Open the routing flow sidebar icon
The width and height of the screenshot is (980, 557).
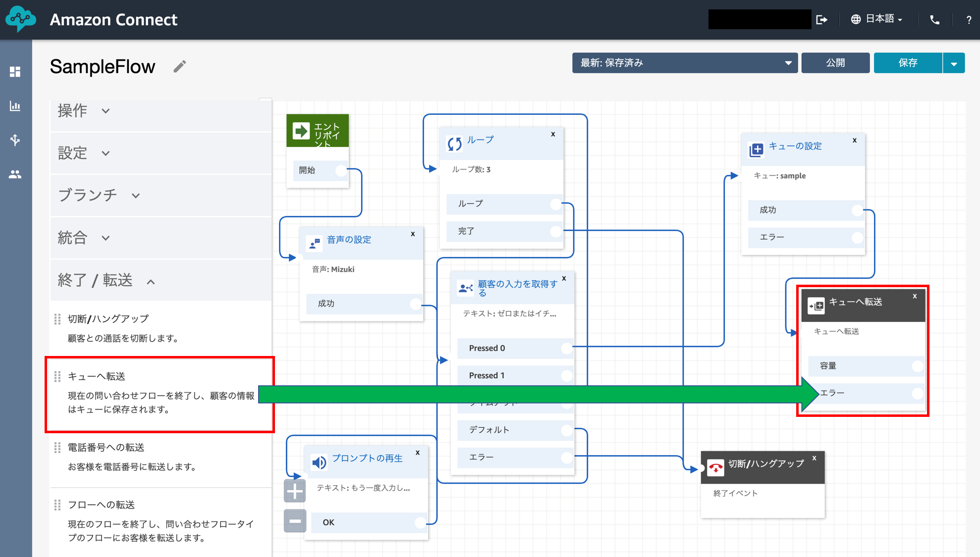tap(15, 140)
